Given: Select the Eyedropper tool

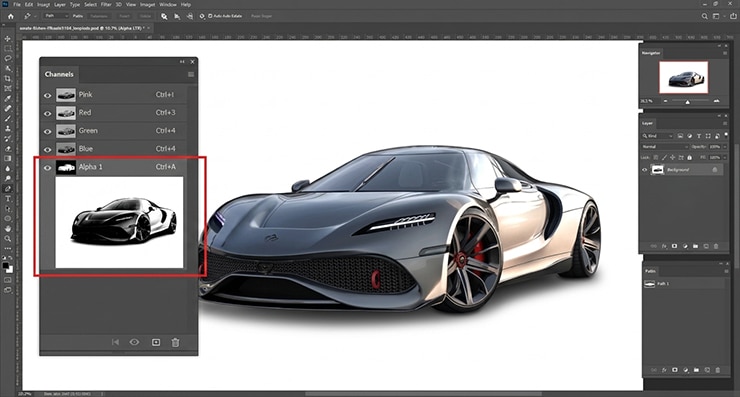Looking at the screenshot, I should (x=8, y=98).
